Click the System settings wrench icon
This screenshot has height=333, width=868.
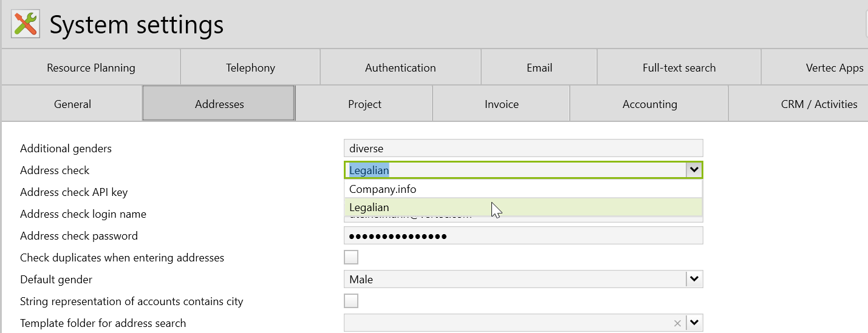coord(26,24)
